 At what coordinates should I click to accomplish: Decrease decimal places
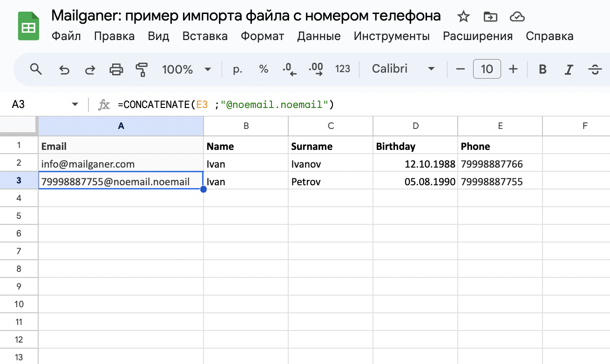coord(290,69)
